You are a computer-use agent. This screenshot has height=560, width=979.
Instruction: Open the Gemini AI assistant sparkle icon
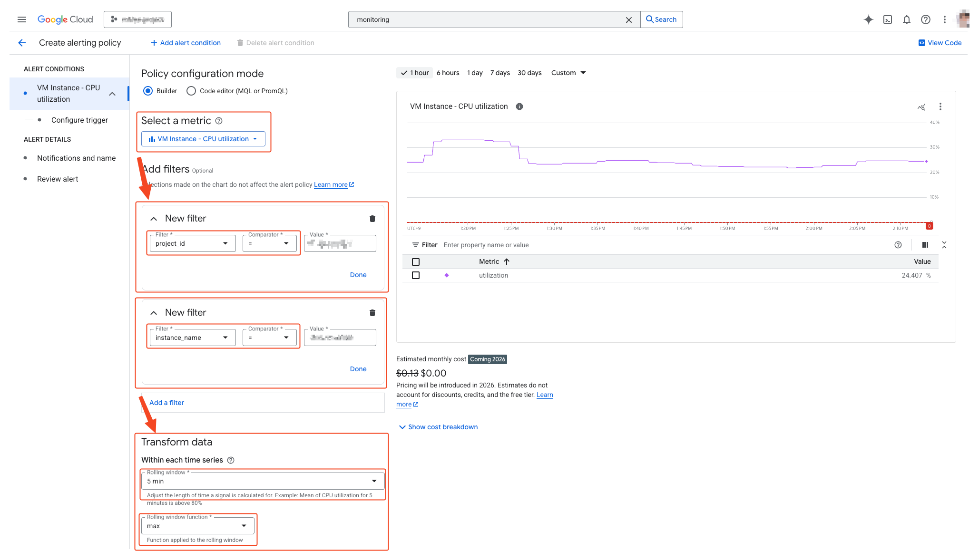(868, 19)
